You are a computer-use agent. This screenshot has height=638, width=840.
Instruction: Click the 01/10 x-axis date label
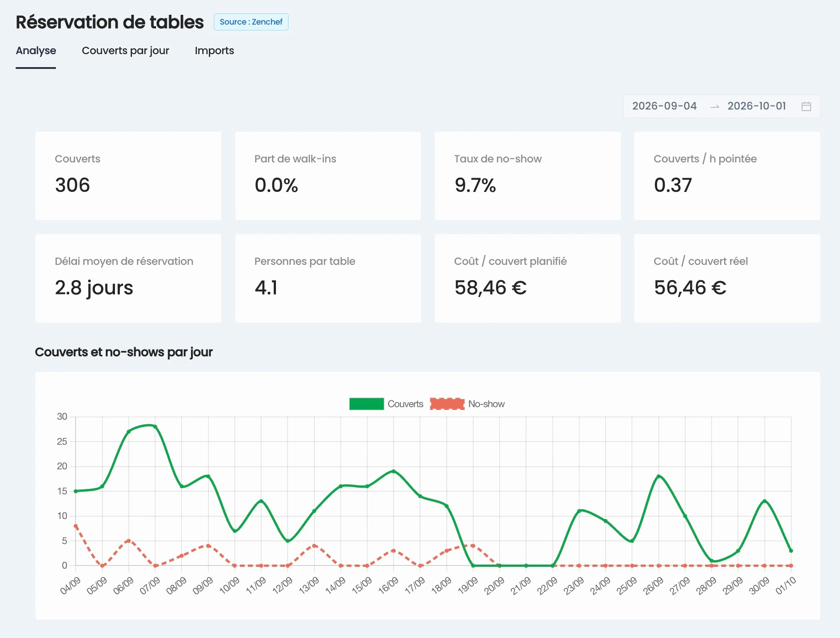(x=785, y=585)
